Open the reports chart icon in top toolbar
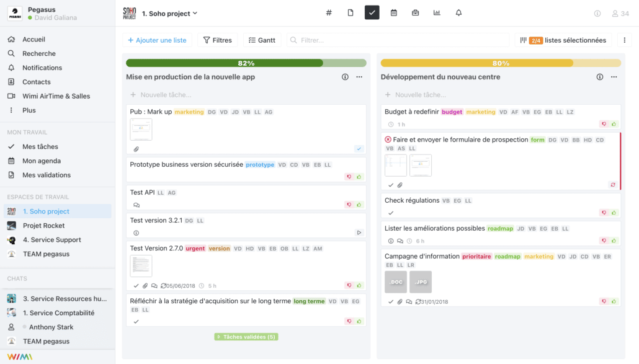The image size is (639, 364). click(x=437, y=13)
